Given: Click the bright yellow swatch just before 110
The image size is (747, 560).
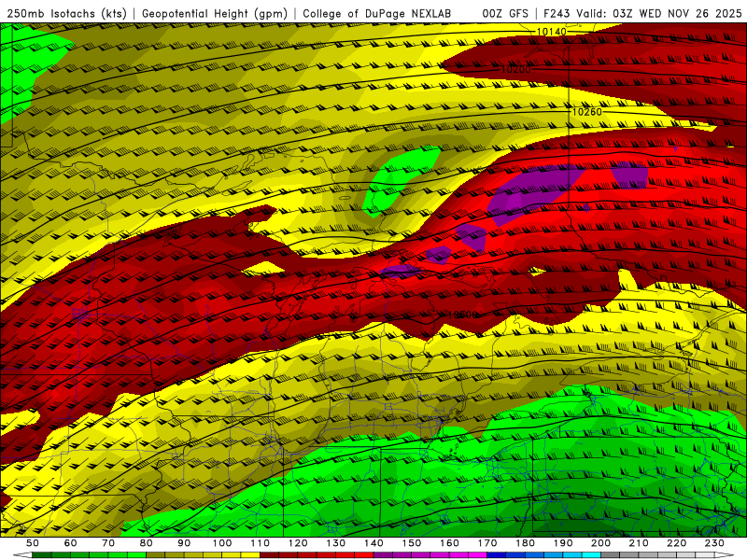Looking at the screenshot, I should [x=250, y=555].
